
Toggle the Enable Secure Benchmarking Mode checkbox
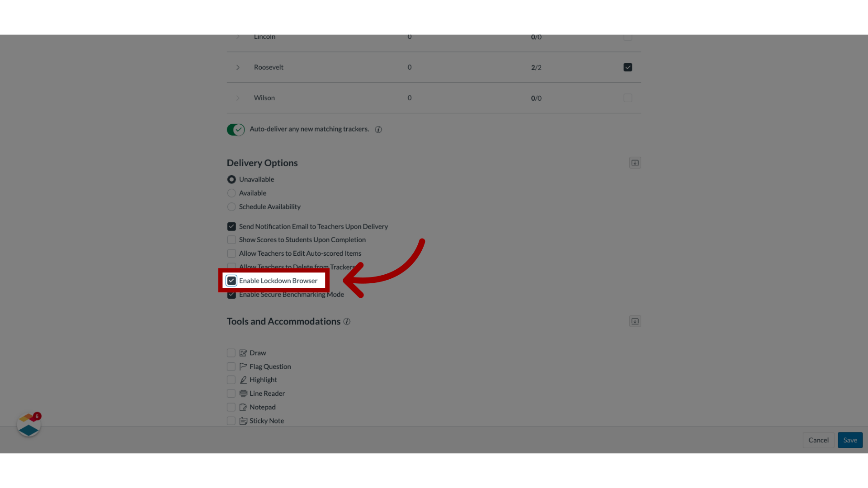[231, 294]
